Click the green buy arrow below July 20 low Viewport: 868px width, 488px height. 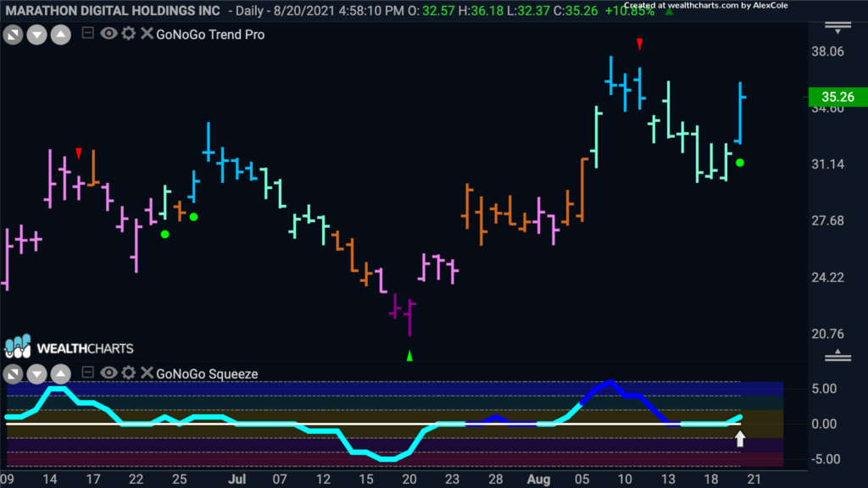[x=409, y=356]
